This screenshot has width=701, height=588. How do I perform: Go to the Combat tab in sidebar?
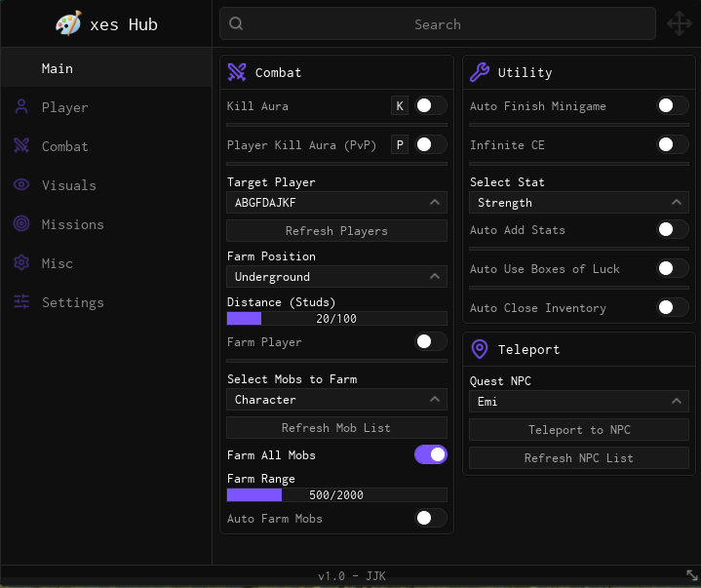pos(106,145)
